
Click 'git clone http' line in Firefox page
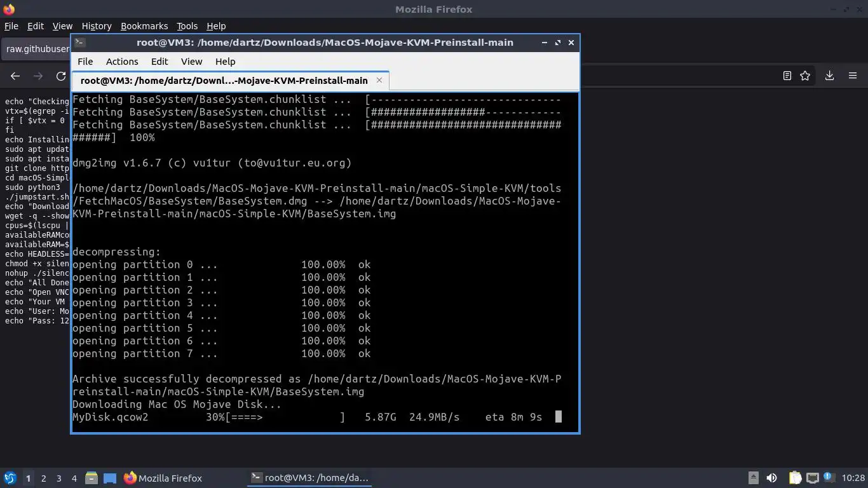tap(37, 168)
